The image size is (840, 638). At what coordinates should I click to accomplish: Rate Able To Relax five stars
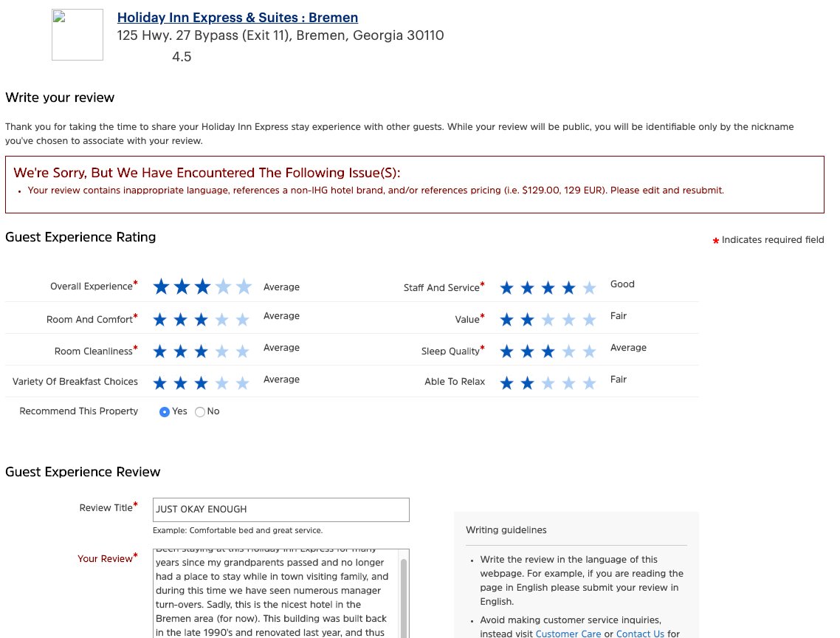coord(589,383)
